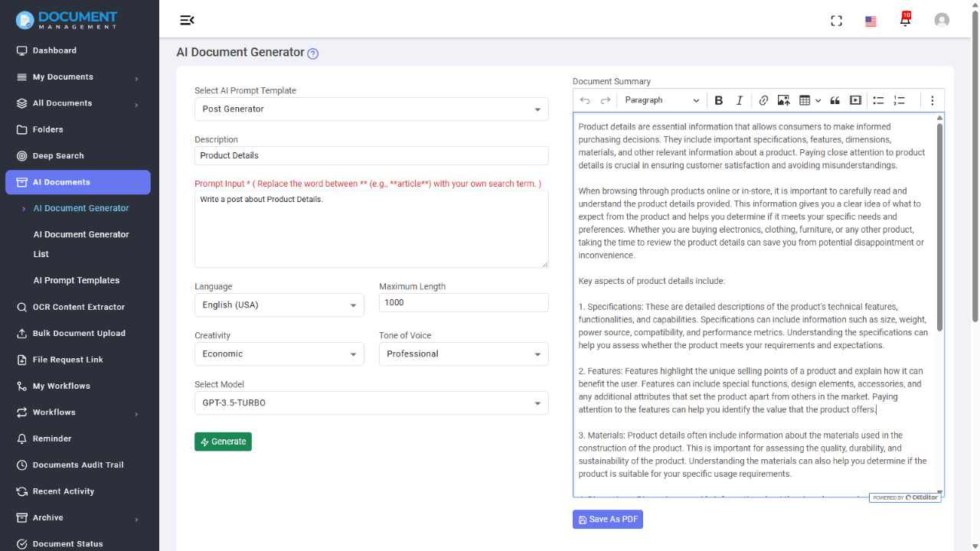980x551 pixels.
Task: Insert a link using the toolbar icon
Action: pyautogui.click(x=763, y=100)
